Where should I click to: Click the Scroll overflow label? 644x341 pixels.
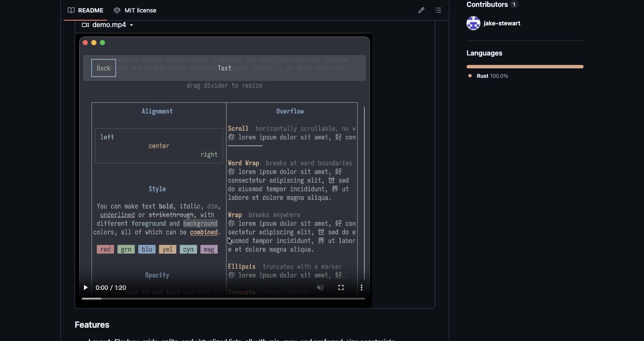238,129
